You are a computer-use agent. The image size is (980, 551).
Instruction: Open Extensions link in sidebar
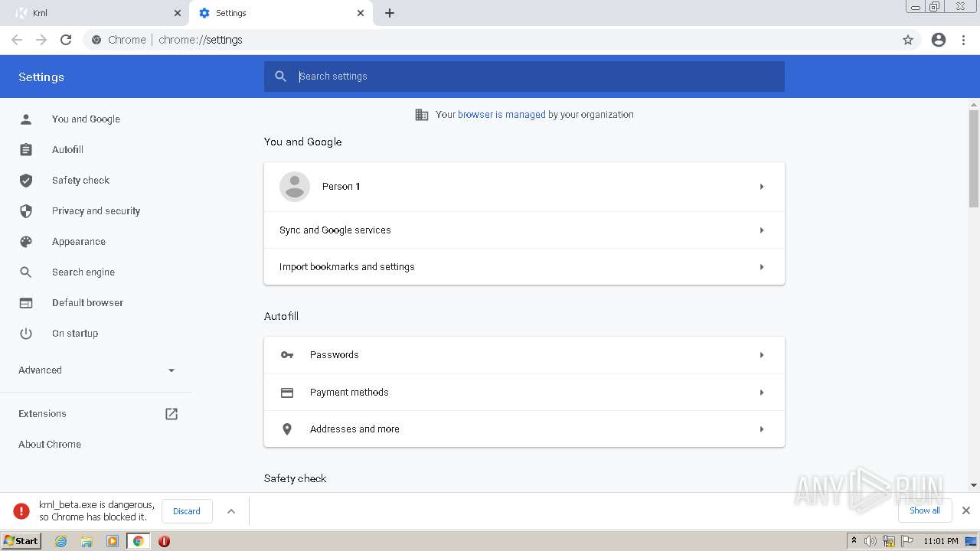(42, 414)
